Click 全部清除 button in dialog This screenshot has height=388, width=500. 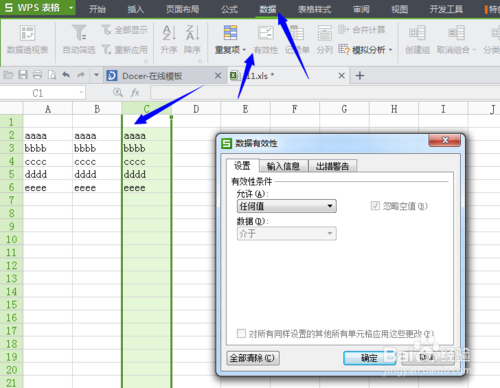[x=253, y=358]
